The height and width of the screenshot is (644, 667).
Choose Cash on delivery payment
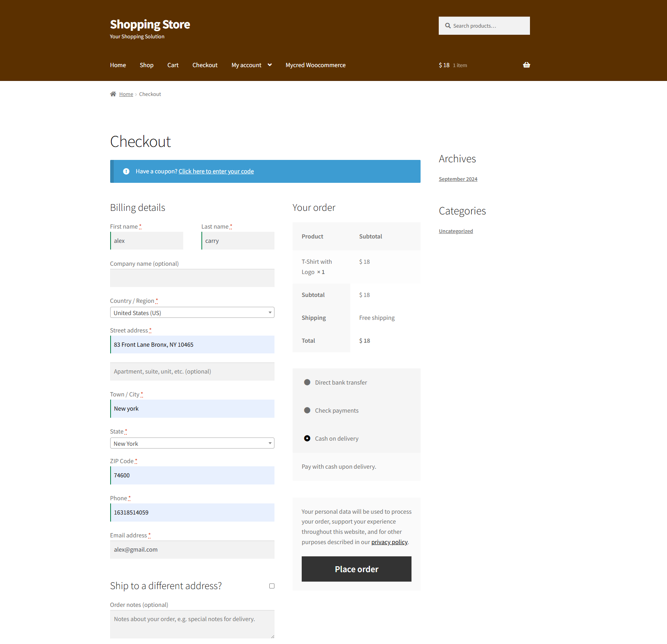tap(307, 438)
